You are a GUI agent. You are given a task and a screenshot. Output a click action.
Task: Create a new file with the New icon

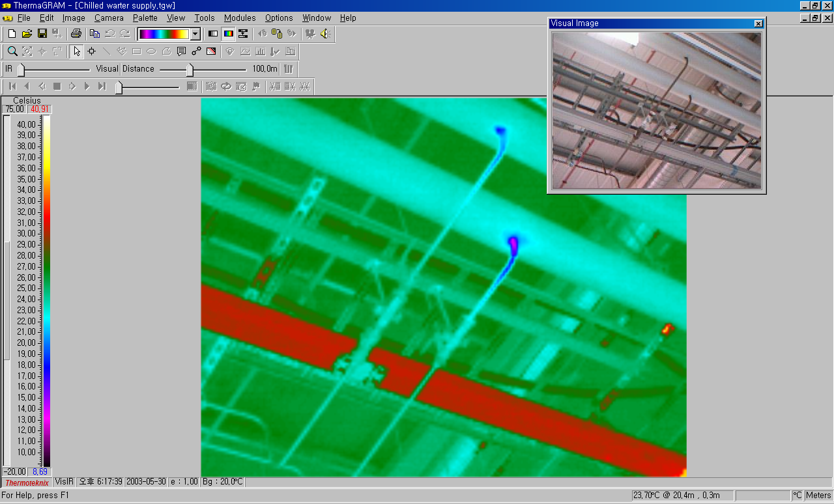point(12,34)
